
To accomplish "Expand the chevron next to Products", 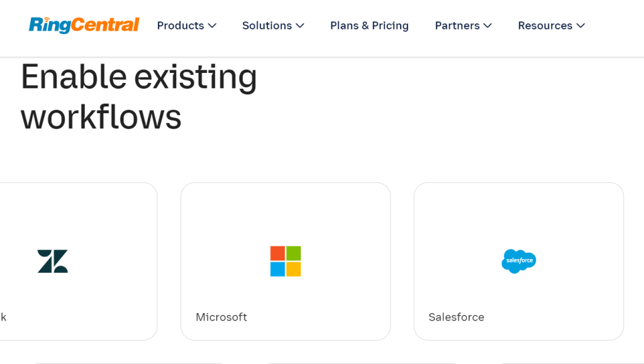I will tap(213, 26).
